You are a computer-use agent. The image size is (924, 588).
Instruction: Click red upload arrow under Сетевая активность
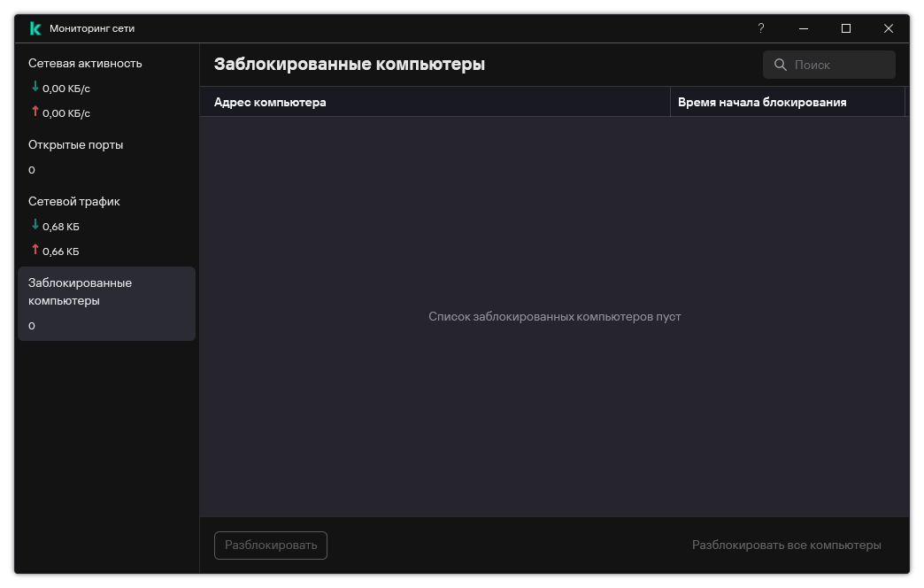(35, 112)
